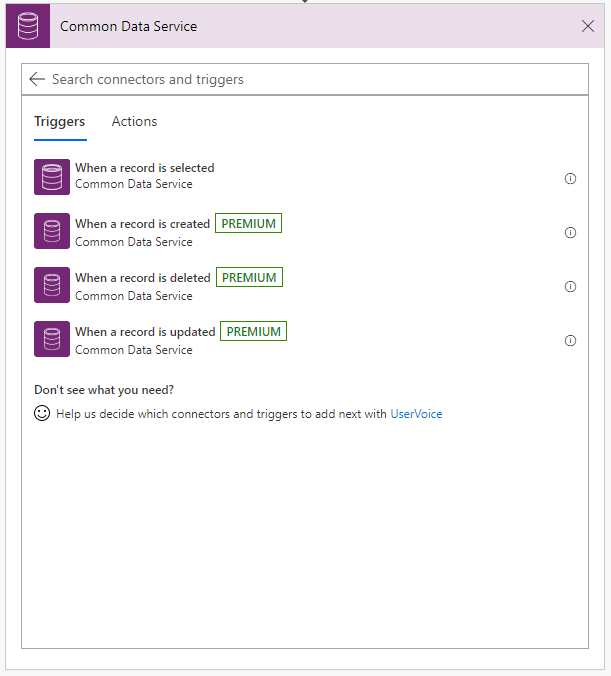Click Common Data Service under record updated

[x=134, y=350]
